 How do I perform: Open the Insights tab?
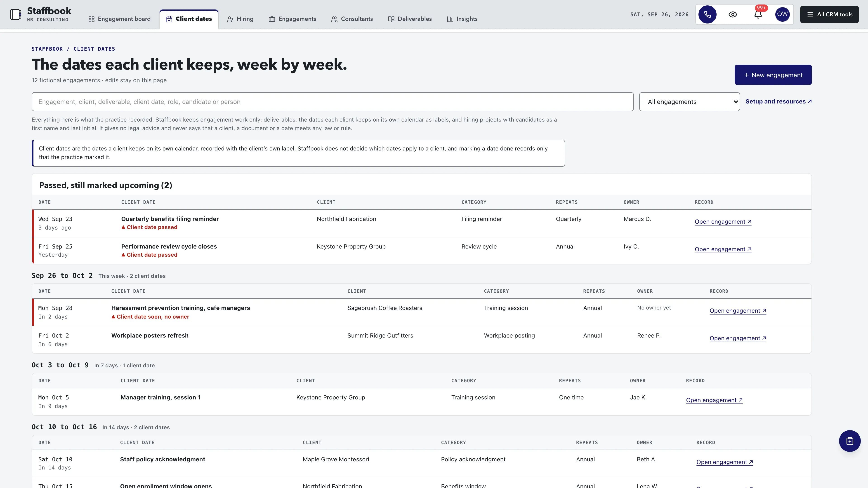pyautogui.click(x=462, y=19)
